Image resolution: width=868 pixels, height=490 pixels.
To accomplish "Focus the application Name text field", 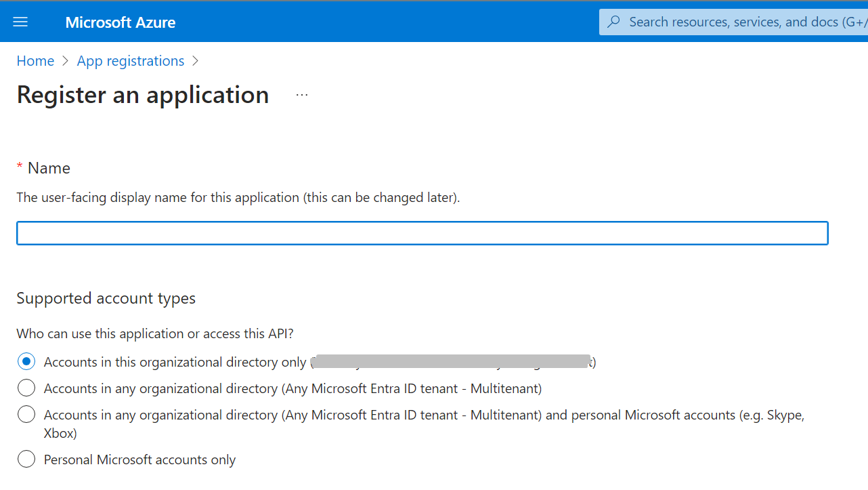I will tap(422, 233).
